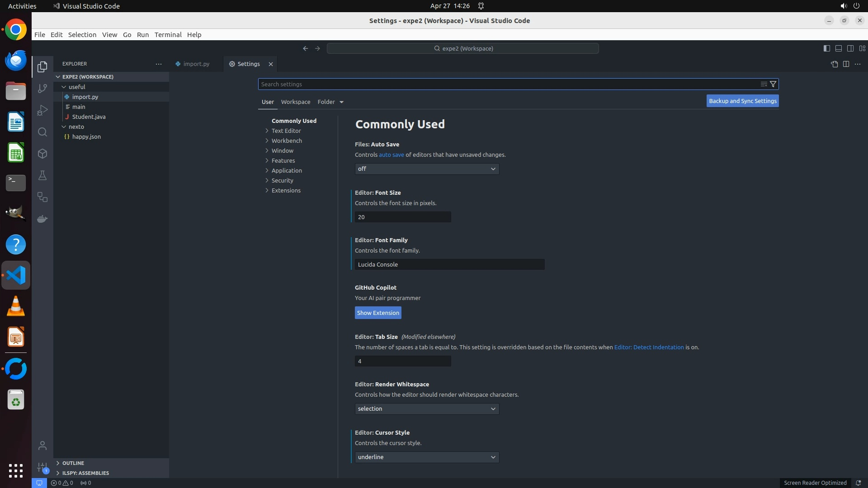Open the Docker view icon
The image size is (868, 488).
point(42,219)
